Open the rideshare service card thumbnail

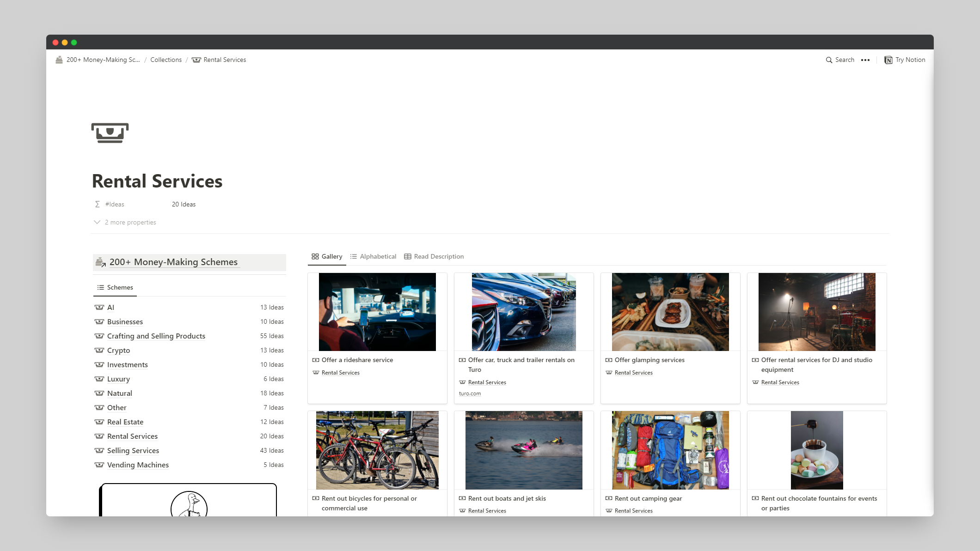pos(377,312)
